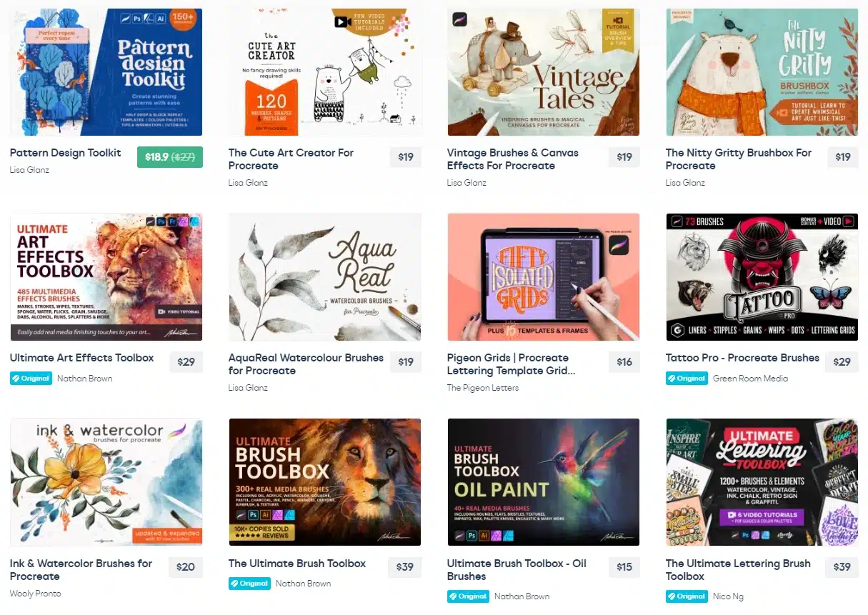Image resolution: width=868 pixels, height=615 pixels.
Task: Click the Original badge beside Green Room Media
Action: tap(687, 379)
